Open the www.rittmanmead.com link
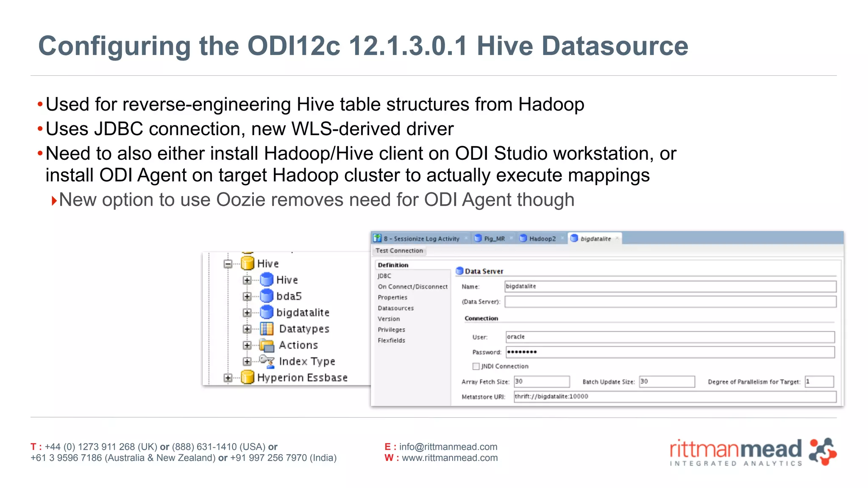868x488 pixels. click(449, 458)
